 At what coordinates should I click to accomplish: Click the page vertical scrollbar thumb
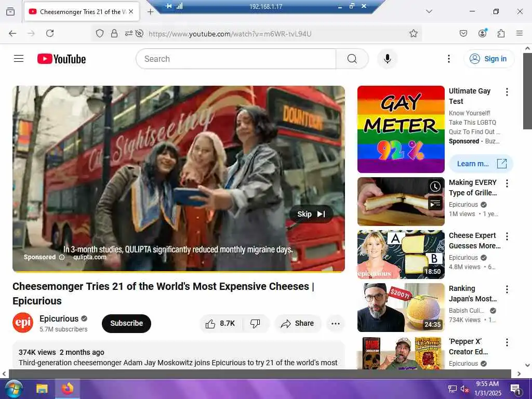coord(527,91)
